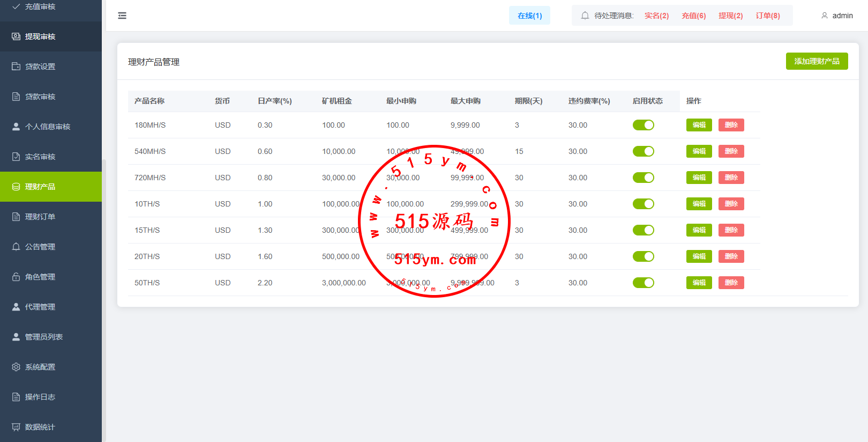Click the 角色管理 lock icon
Screen dimensions: 868x442
[16, 277]
